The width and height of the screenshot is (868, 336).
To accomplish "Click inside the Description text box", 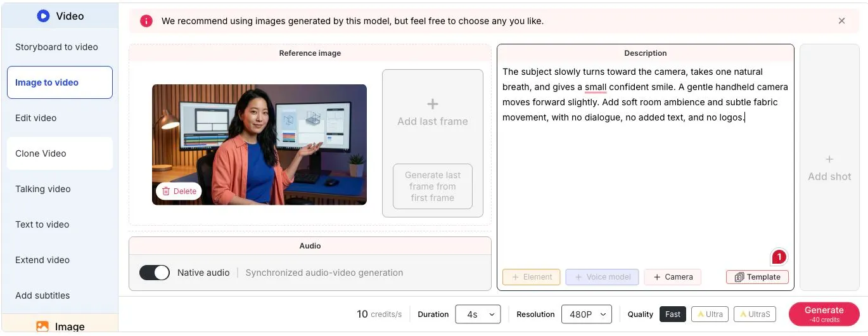I will [645, 165].
